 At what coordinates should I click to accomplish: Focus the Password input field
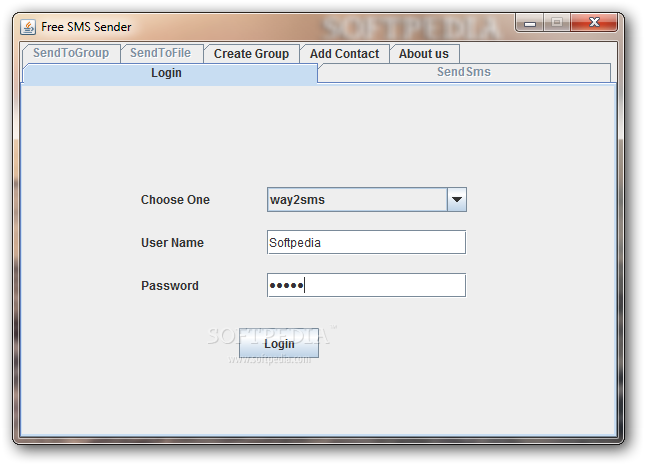[366, 285]
